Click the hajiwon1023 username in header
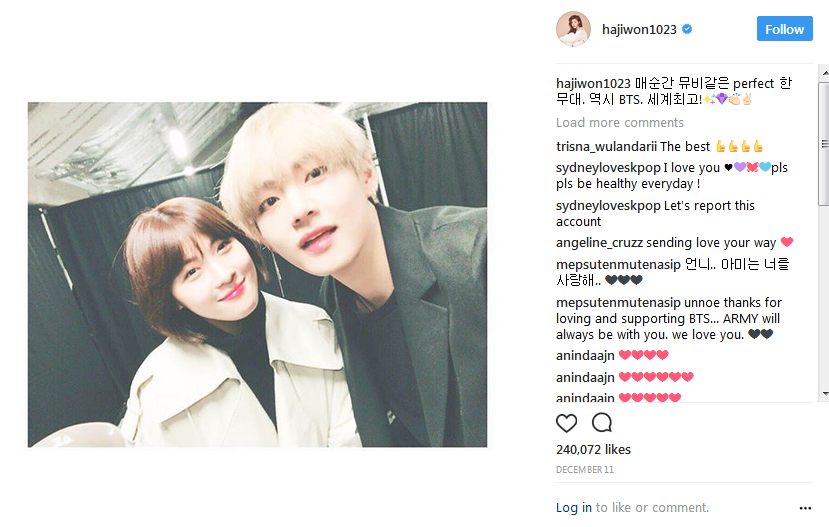Image resolution: width=829 pixels, height=527 pixels. 639,30
